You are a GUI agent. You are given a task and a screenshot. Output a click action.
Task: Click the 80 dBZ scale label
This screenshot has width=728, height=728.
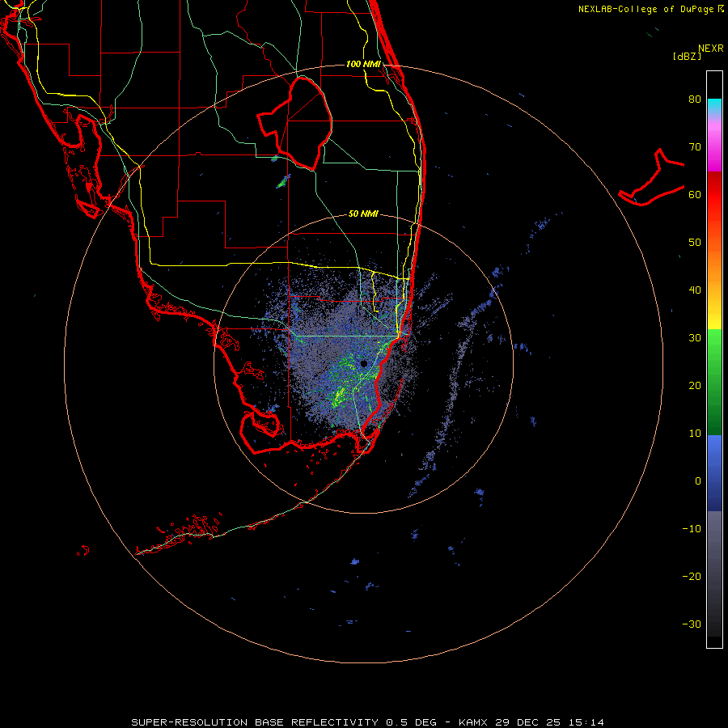pyautogui.click(x=695, y=99)
